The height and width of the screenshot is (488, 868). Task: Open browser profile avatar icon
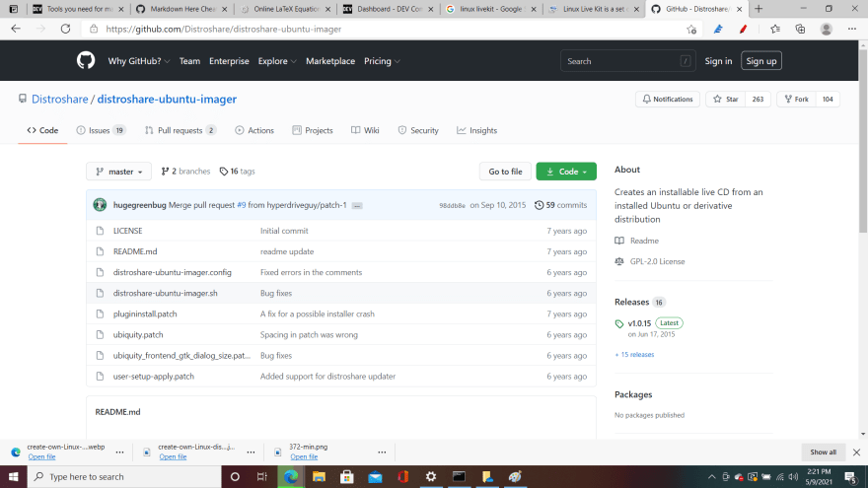coord(826,30)
